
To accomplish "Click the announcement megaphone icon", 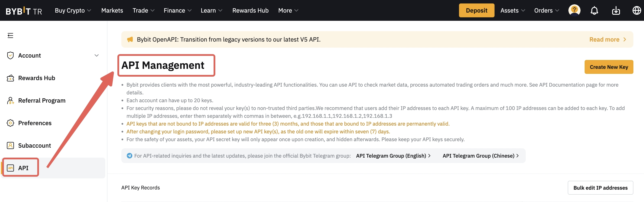I will (130, 39).
